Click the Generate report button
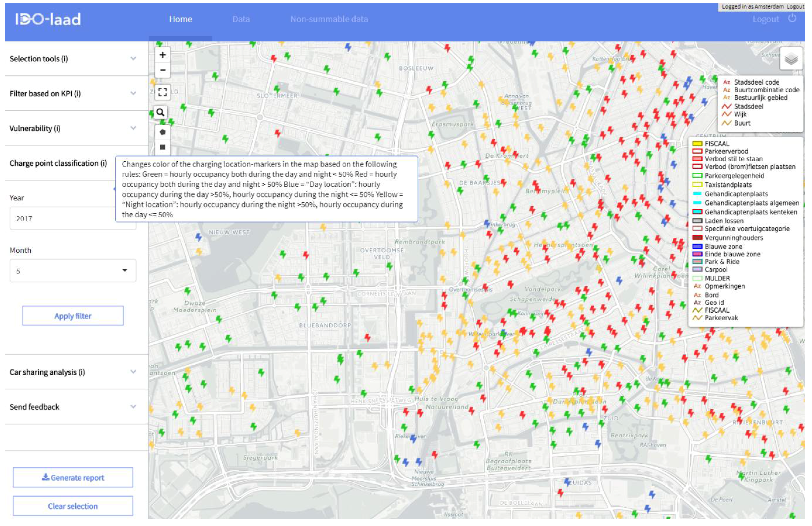The width and height of the screenshot is (812, 526). (x=73, y=478)
